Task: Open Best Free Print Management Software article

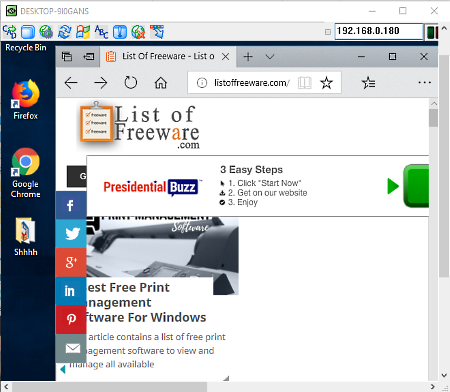Action: (x=146, y=302)
